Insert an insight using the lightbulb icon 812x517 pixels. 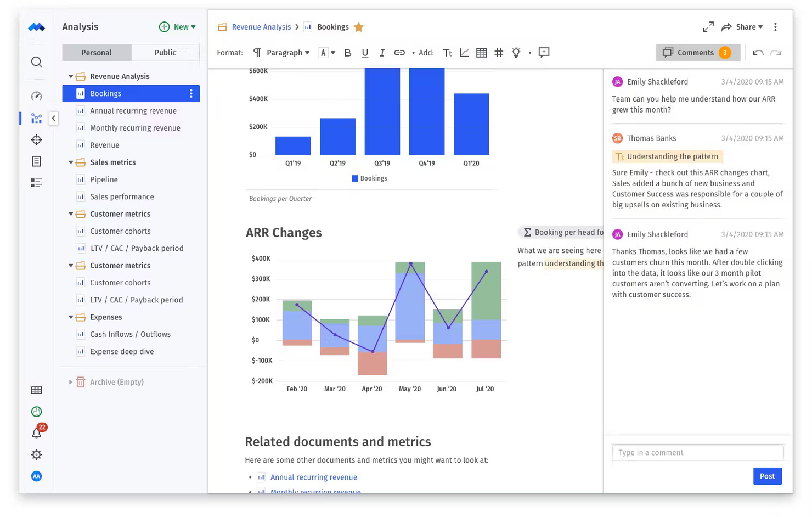click(515, 53)
